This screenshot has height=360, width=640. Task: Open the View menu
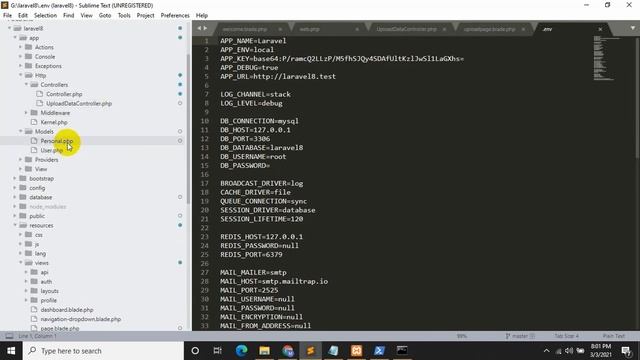[x=87, y=15]
